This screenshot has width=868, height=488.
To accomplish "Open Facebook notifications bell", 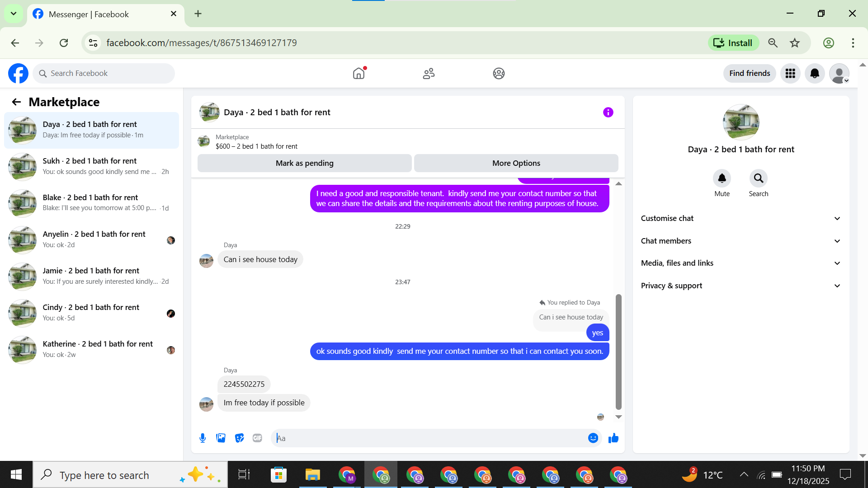I will (815, 73).
